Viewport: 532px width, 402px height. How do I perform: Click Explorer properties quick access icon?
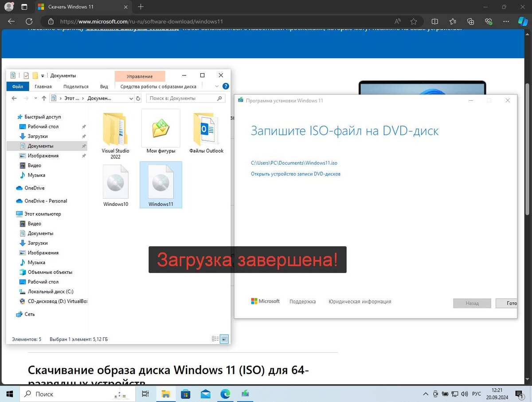tap(26, 75)
